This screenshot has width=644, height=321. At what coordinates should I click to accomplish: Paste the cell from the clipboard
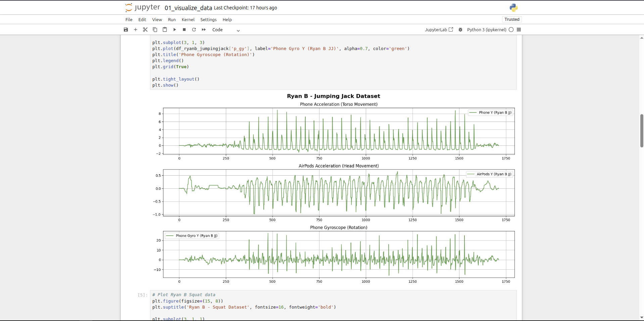click(165, 30)
